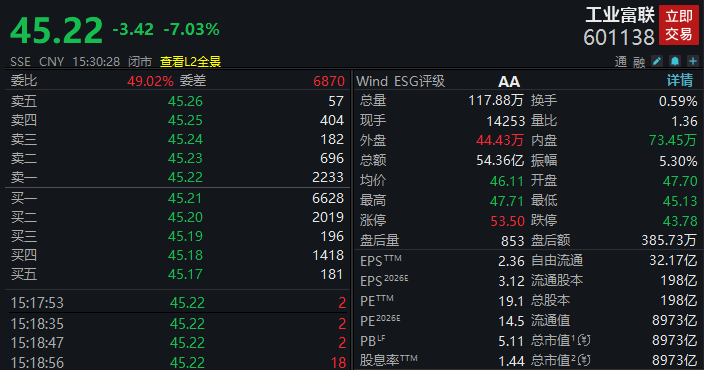704x370 pixels.
Task: Click the 闭市 market status
Action: [140, 62]
